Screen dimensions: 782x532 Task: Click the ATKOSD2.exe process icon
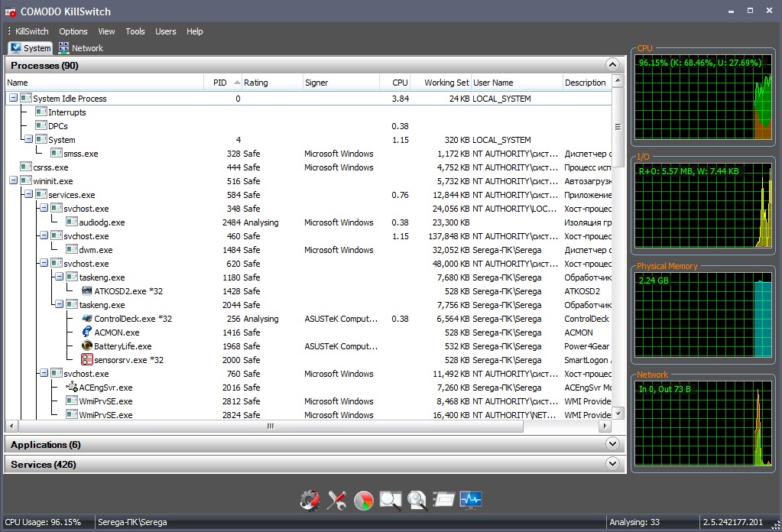[x=87, y=291]
